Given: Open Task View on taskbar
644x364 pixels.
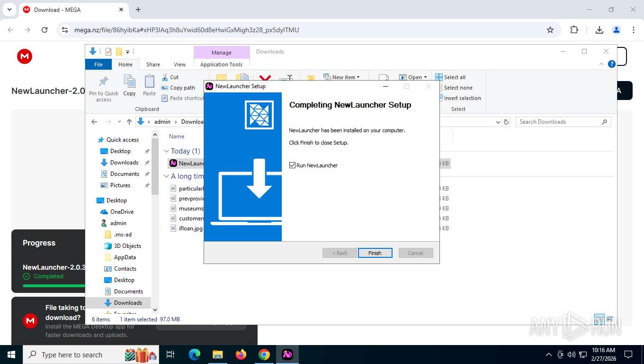Looking at the screenshot, I should click(x=170, y=355).
